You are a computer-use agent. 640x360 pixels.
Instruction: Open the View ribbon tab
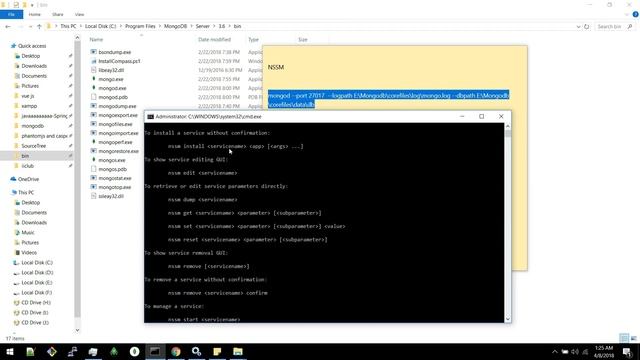click(x=80, y=14)
